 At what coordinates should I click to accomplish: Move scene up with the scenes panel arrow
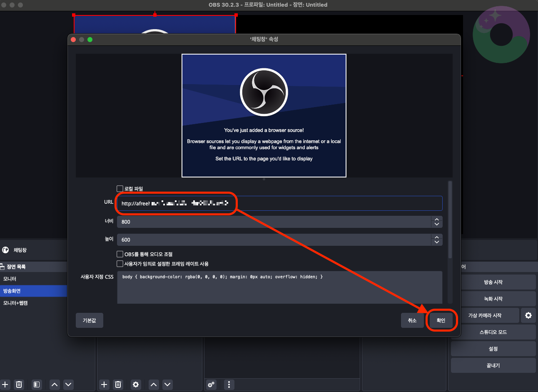point(55,385)
